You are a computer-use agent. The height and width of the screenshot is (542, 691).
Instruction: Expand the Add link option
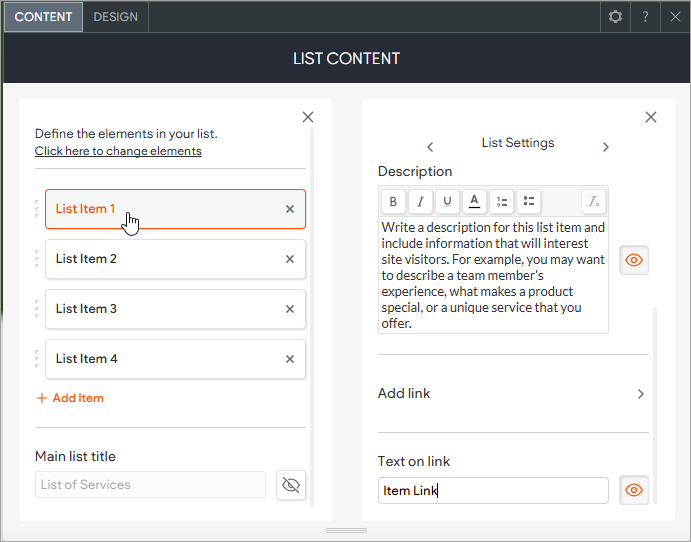point(641,394)
